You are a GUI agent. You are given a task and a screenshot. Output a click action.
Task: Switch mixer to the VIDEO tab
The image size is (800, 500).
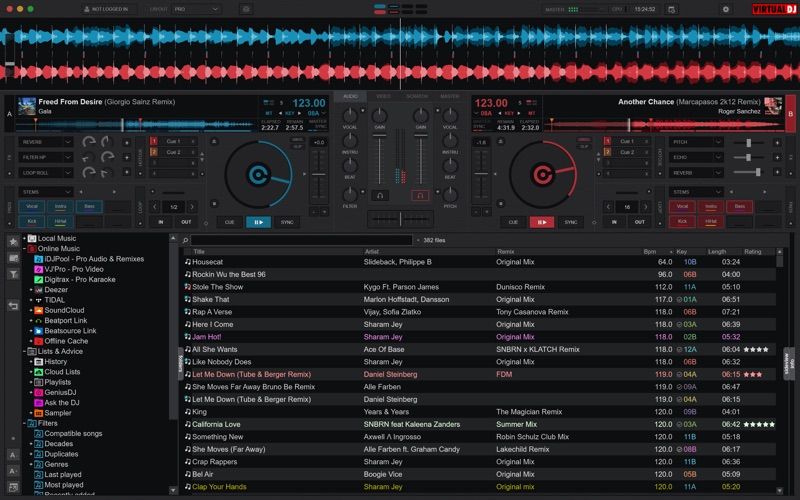pos(383,96)
